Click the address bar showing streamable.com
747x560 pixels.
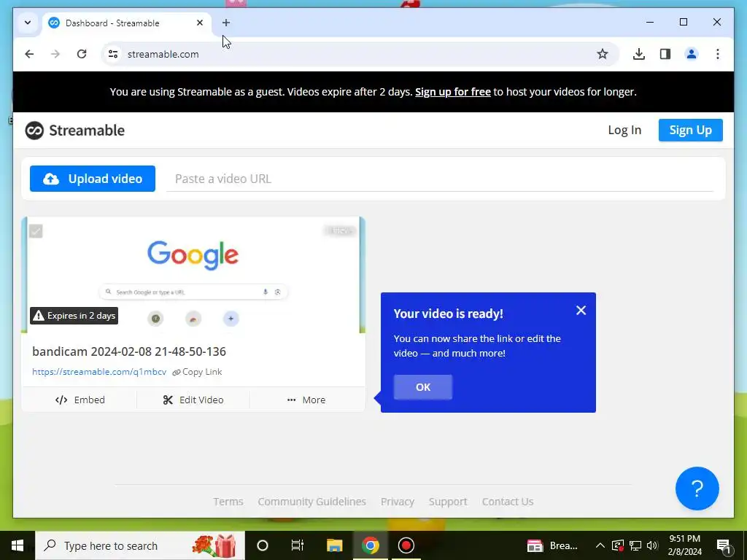(352, 54)
